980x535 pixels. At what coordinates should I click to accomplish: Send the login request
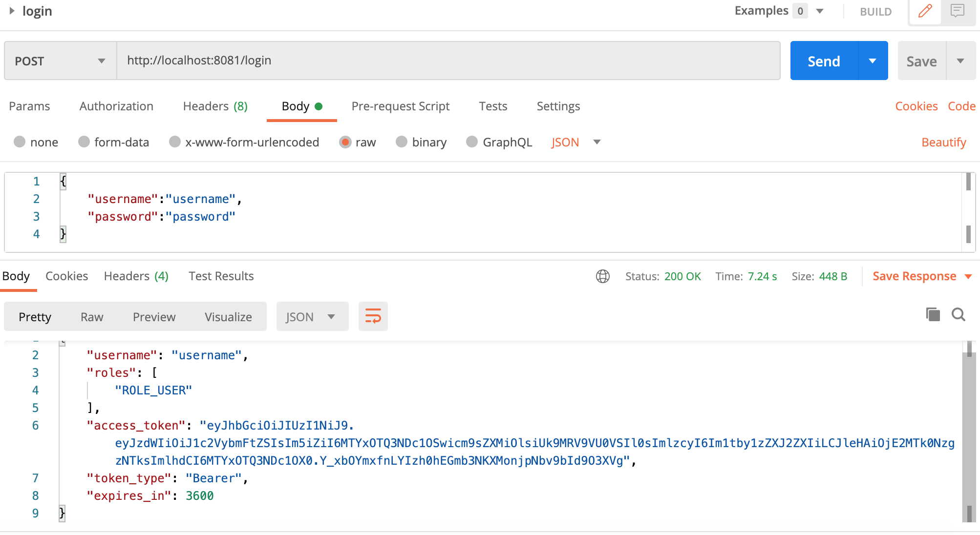(x=823, y=61)
